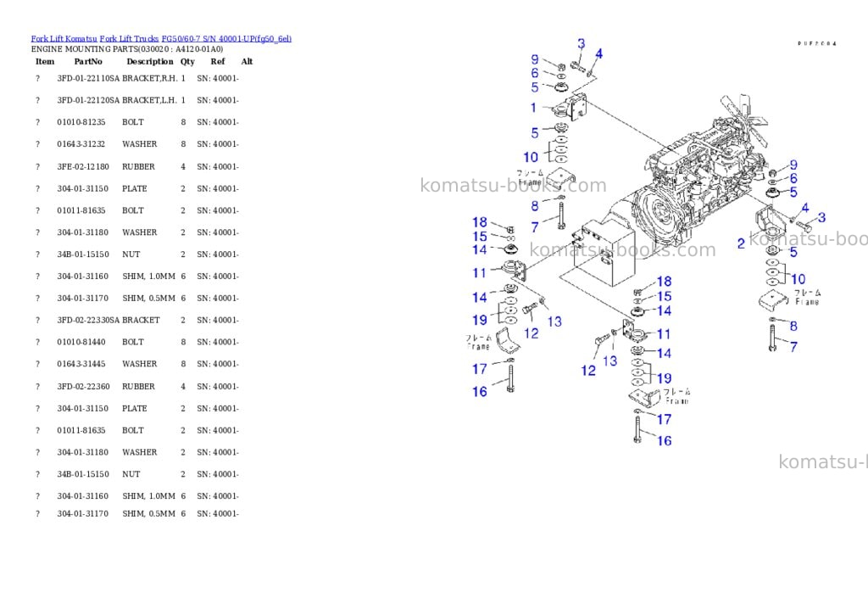
Task: Click callout number 1 in the diagram
Action: click(x=533, y=108)
